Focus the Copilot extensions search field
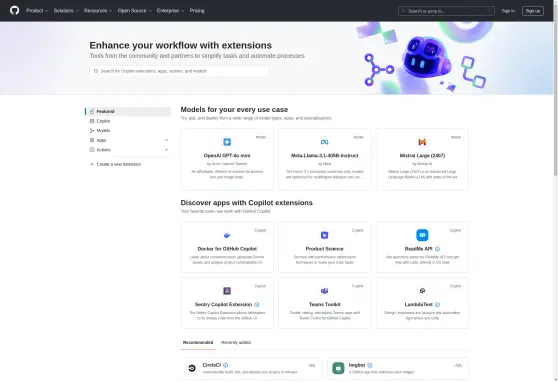558x382 pixels. [x=179, y=71]
